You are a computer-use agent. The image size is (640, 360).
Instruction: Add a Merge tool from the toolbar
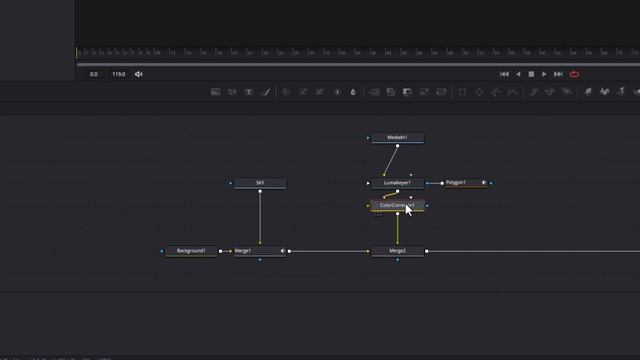click(373, 92)
